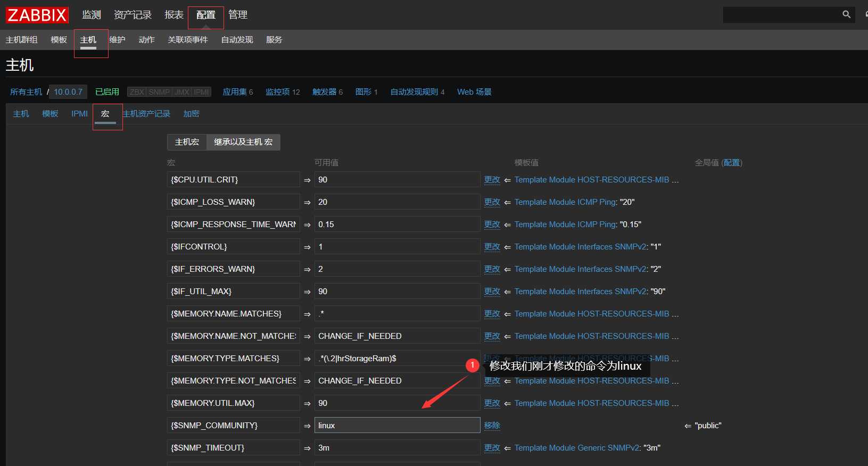Click the ZABBIX logo
This screenshot has width=868, height=466.
click(x=37, y=15)
